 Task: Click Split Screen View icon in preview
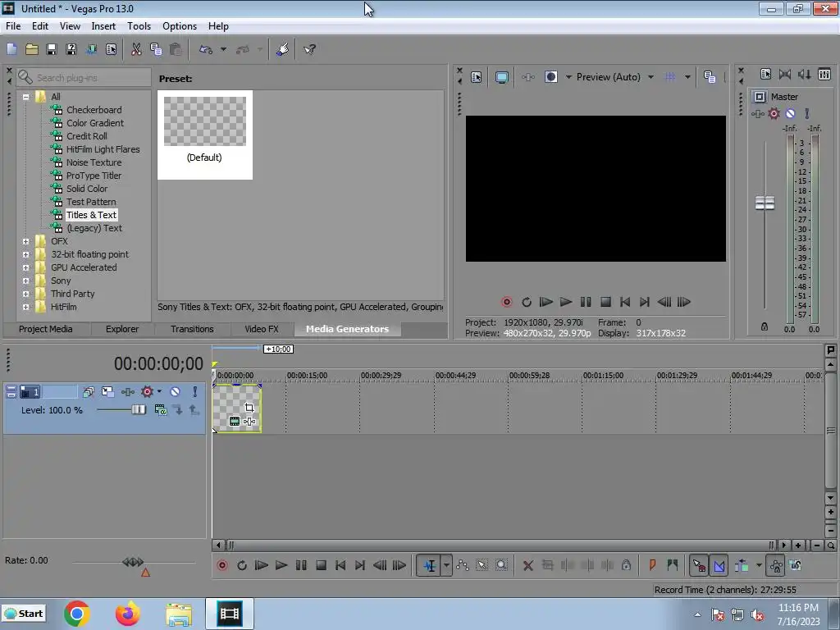550,77
